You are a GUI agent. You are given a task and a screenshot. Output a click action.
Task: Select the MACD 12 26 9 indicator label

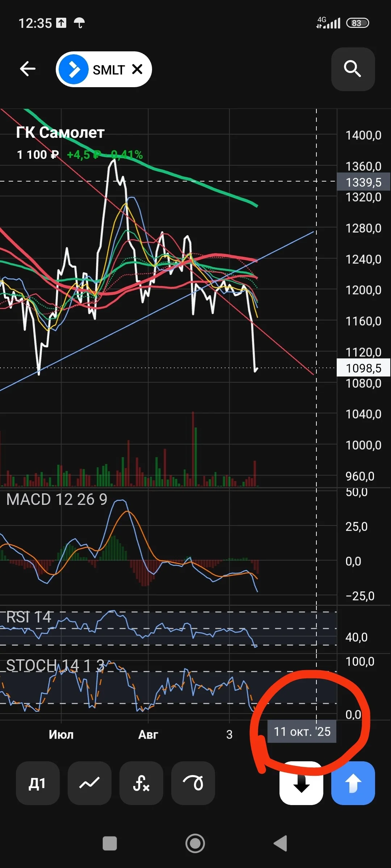(57, 499)
